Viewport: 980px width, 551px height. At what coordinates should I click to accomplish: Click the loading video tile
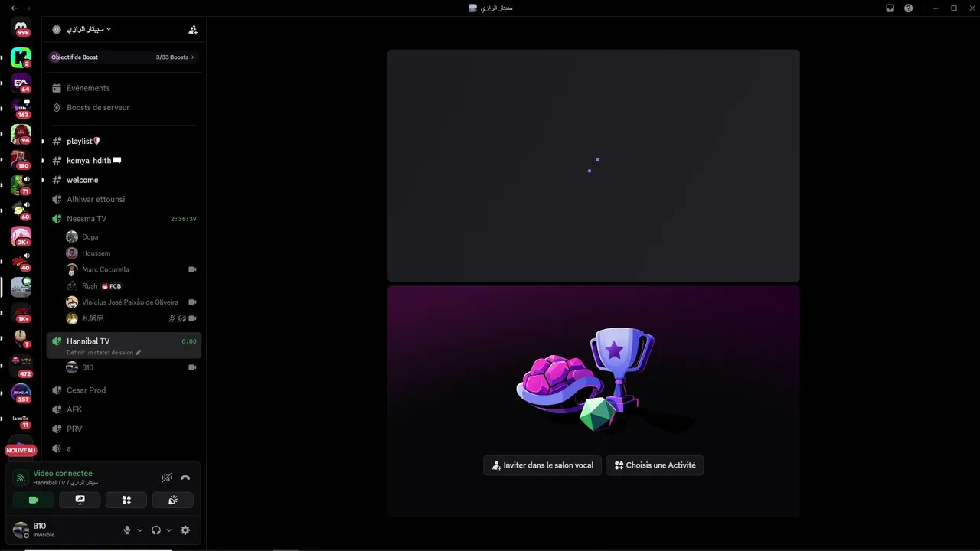point(593,165)
